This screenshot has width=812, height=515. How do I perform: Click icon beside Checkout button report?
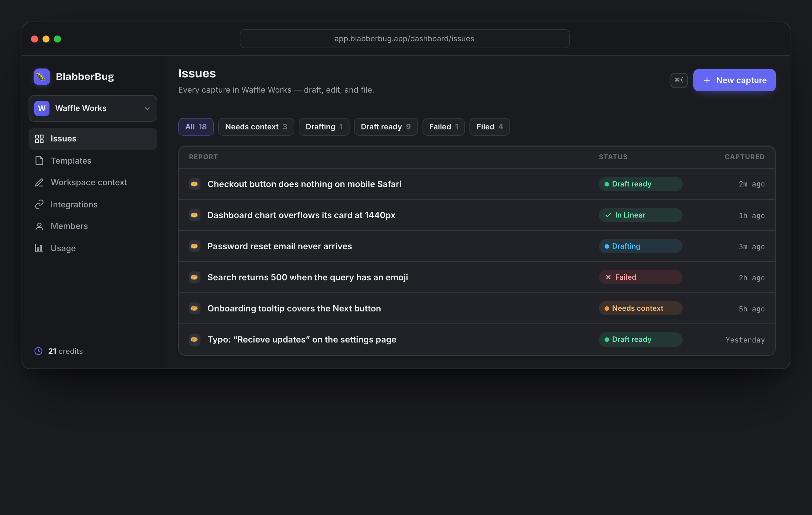tap(194, 184)
